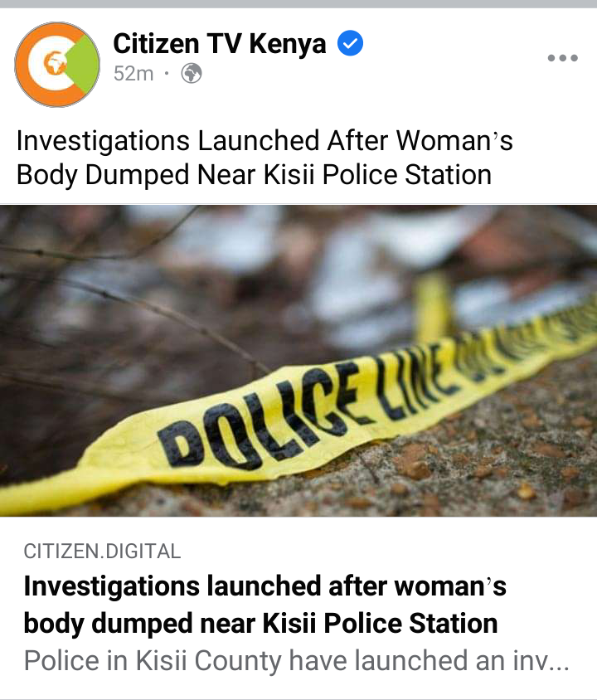This screenshot has width=597, height=700.
Task: Click the dot separator beside the timestamp
Action: pos(167,73)
